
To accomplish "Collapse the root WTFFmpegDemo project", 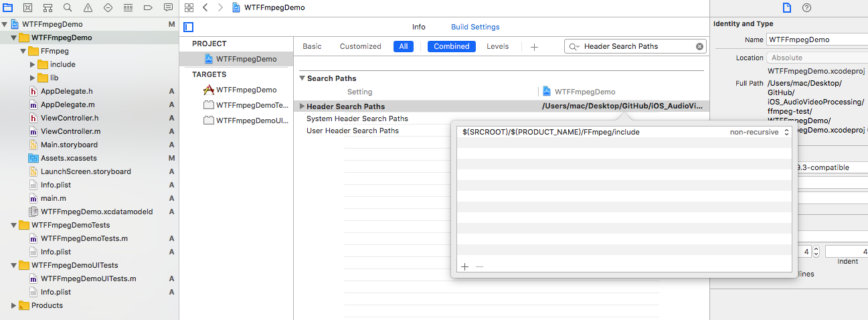I will [5, 24].
